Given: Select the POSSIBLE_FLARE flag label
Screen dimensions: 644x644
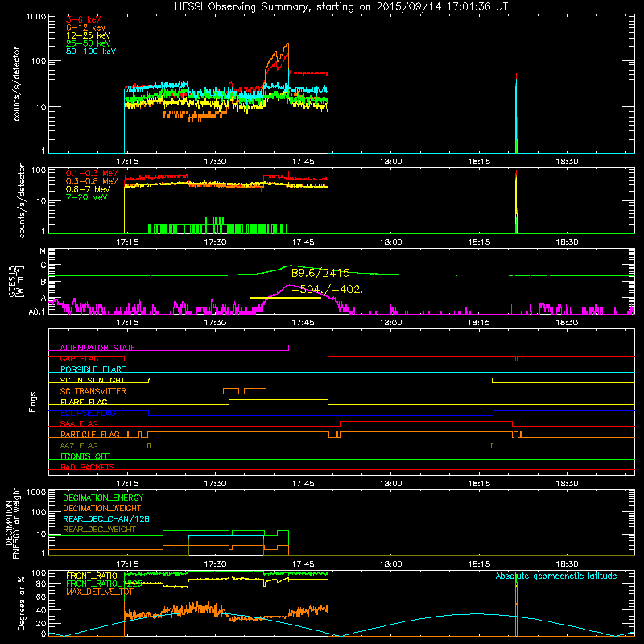Looking at the screenshot, I should (x=93, y=369).
